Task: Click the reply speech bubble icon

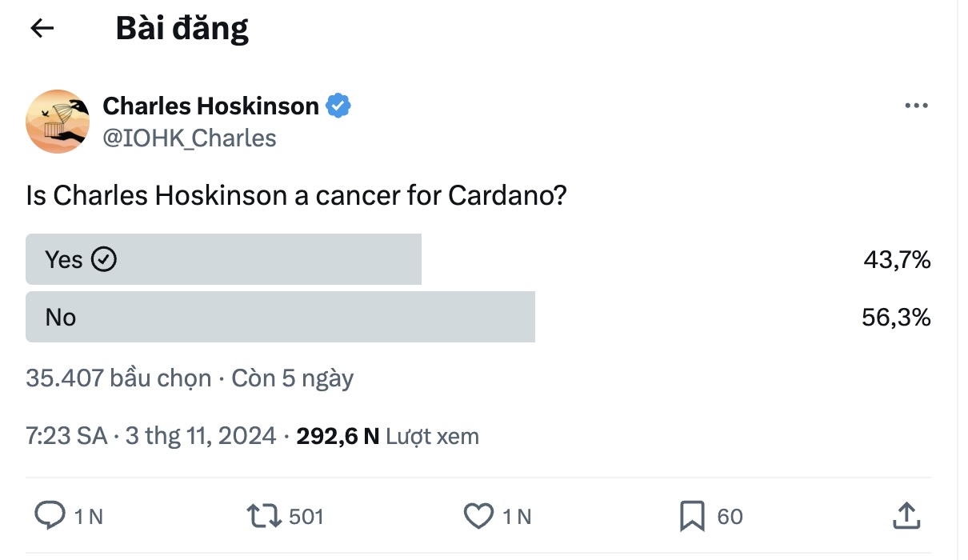Action: point(50,516)
